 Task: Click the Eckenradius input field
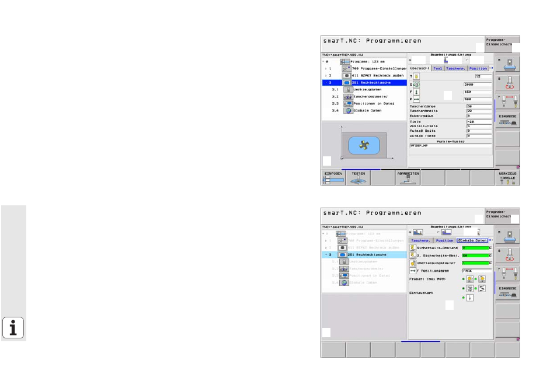tap(479, 116)
